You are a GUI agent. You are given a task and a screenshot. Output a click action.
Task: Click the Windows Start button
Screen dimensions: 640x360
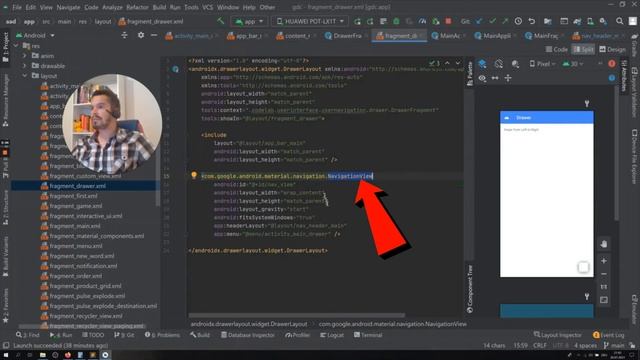tap(5, 355)
